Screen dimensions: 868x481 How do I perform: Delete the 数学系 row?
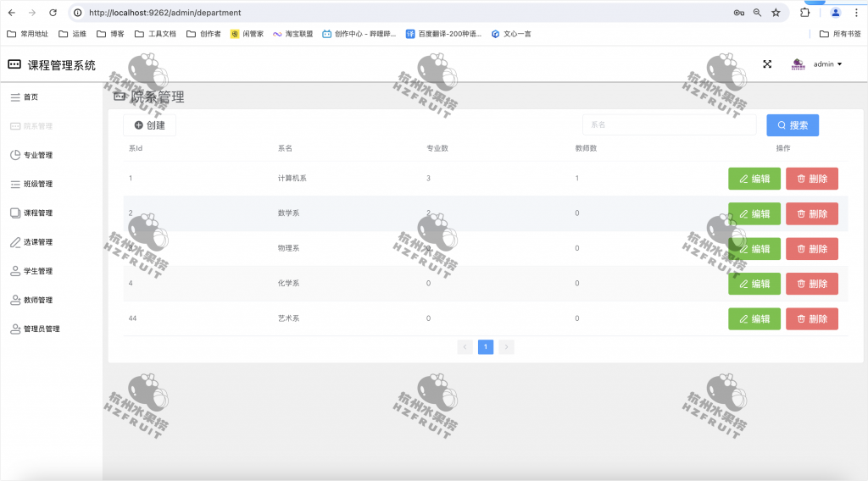pos(812,213)
